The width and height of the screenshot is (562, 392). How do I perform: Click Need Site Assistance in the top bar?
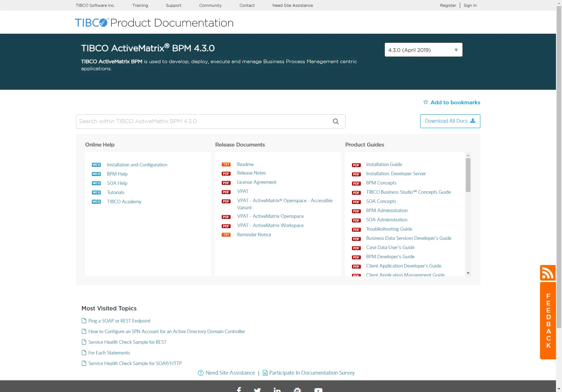coord(293,5)
